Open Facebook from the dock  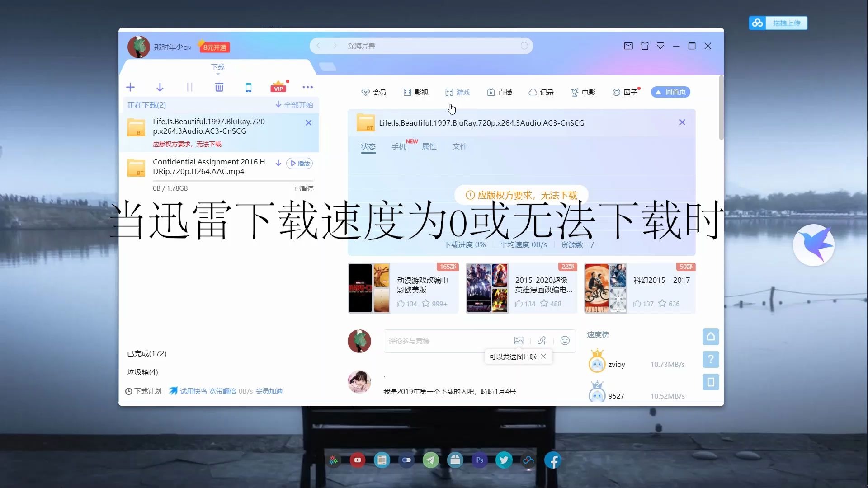click(553, 460)
